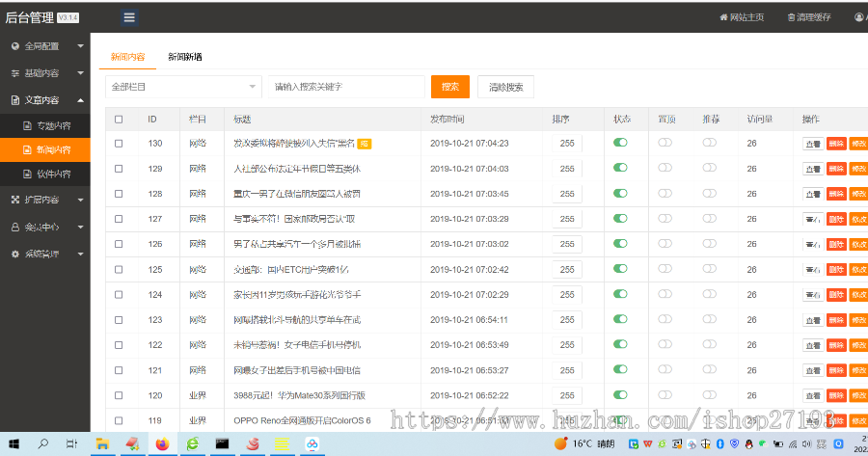Click the sliders icon of 基础内容
This screenshot has height=456, width=868.
click(14, 73)
